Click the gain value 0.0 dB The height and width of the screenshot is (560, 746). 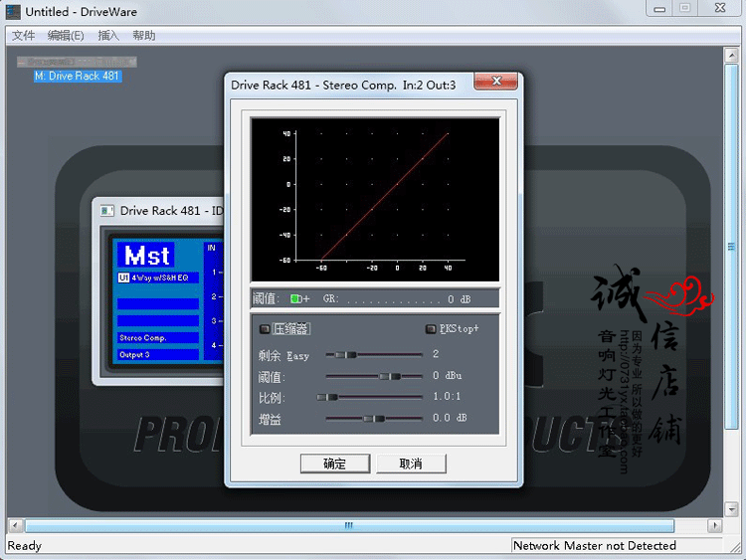[x=450, y=418]
